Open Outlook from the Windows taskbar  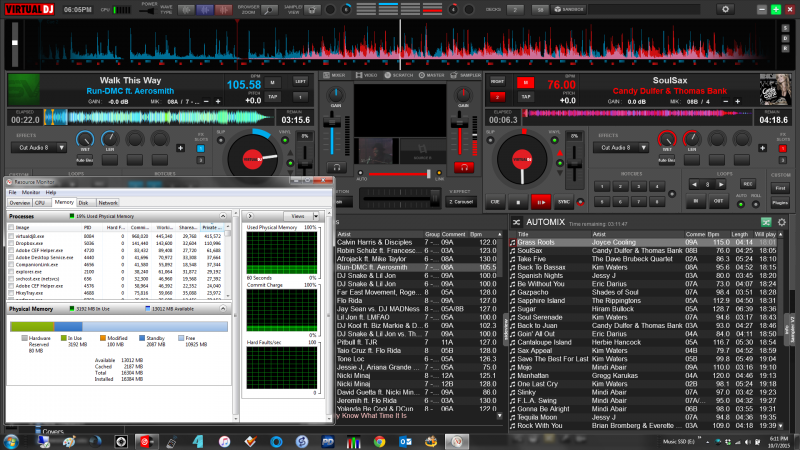[405, 441]
